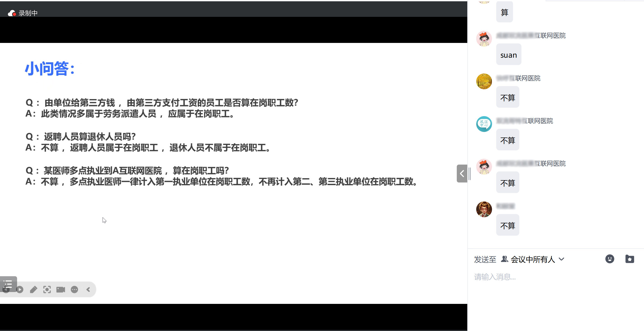
Task: Click the next slide play arrow
Action: click(20, 290)
